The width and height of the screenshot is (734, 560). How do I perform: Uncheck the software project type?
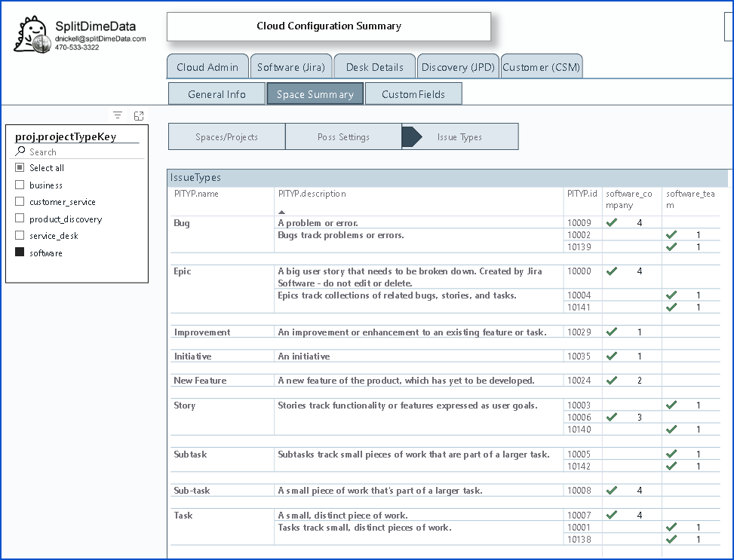20,252
